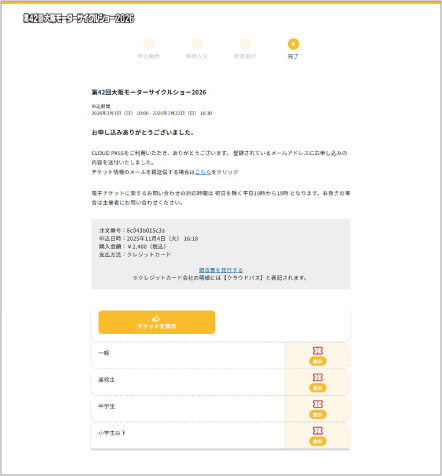This screenshot has height=476, width=442.
Task: Select the faded step 3 circle
Action: pos(245,44)
